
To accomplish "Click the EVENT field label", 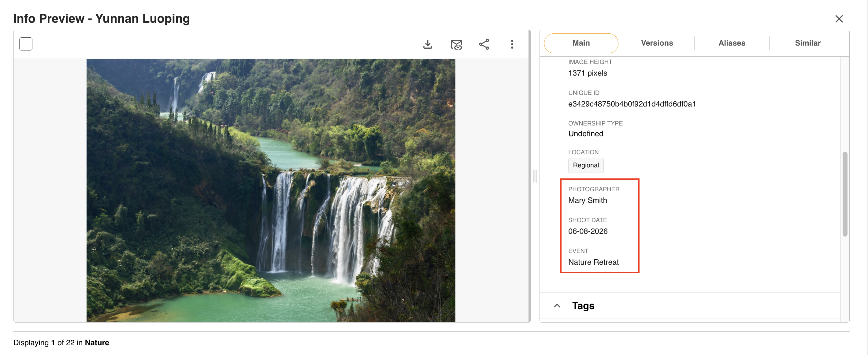I will 578,251.
